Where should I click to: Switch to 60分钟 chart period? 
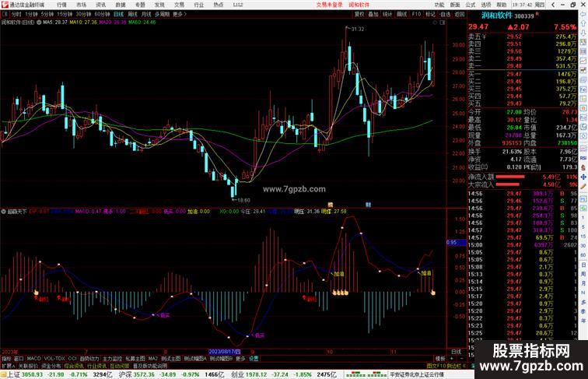pos(102,14)
